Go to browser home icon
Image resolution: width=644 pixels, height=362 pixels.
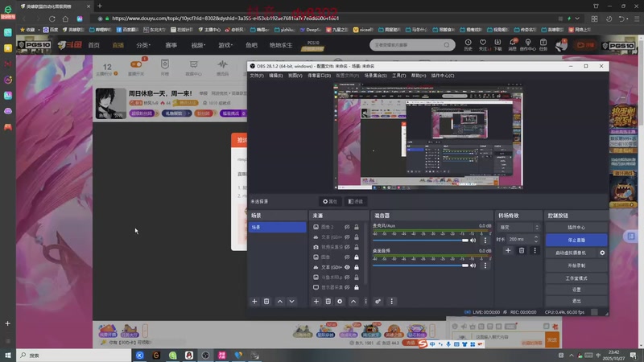point(65,19)
